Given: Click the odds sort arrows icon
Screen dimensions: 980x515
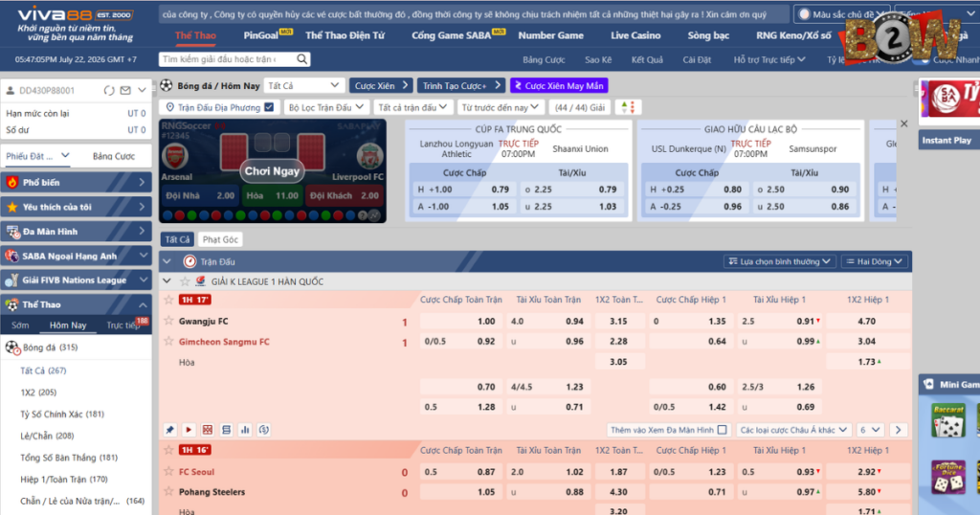Looking at the screenshot, I should tap(629, 107).
